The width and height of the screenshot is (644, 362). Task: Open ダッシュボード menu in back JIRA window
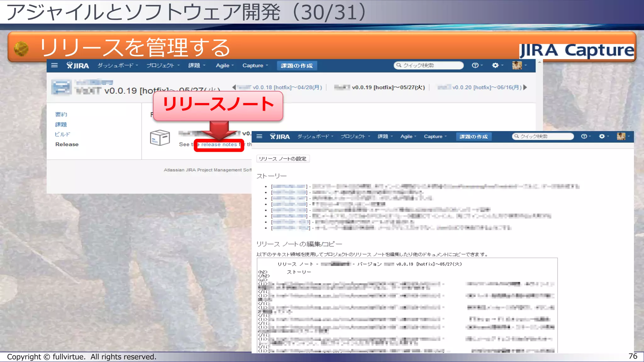coord(118,65)
